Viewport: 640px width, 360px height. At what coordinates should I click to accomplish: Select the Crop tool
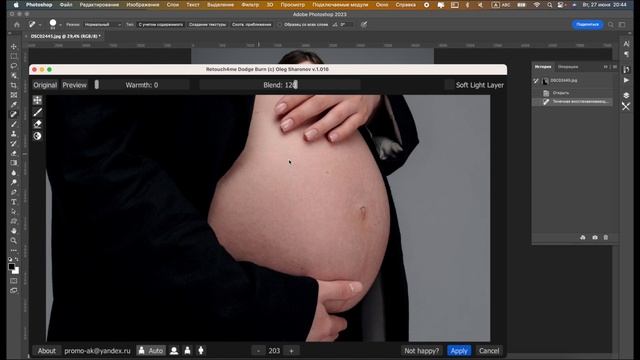click(14, 85)
